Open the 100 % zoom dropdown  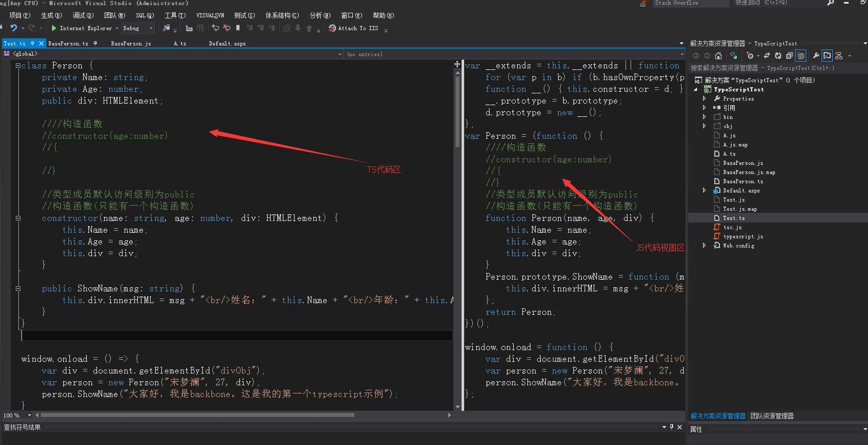click(30, 415)
